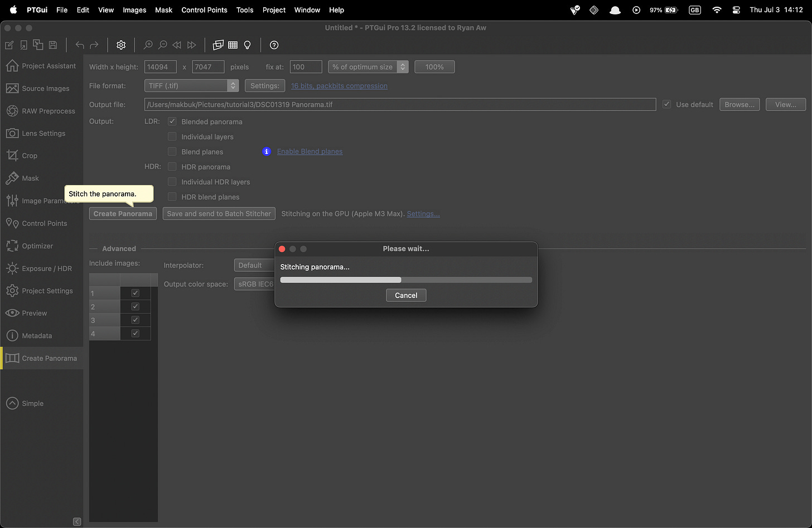The image size is (812, 528).
Task: Open the Control Point table grid icon
Action: click(x=233, y=45)
